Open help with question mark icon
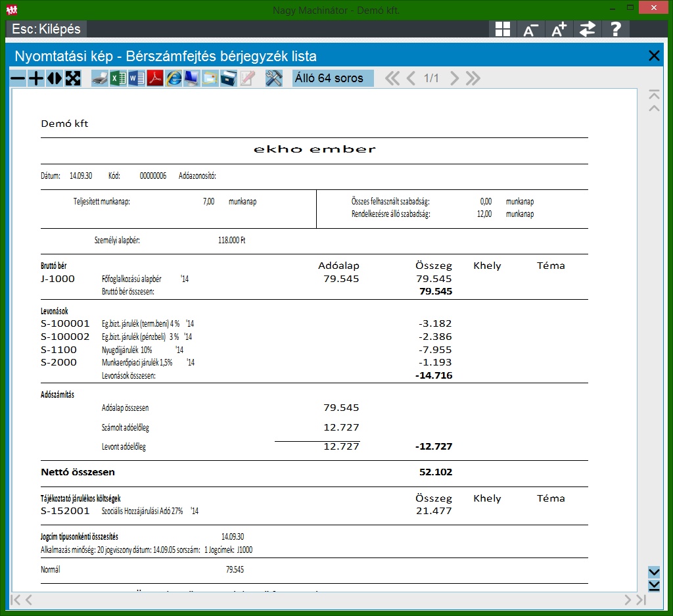This screenshot has width=673, height=616. [615, 29]
